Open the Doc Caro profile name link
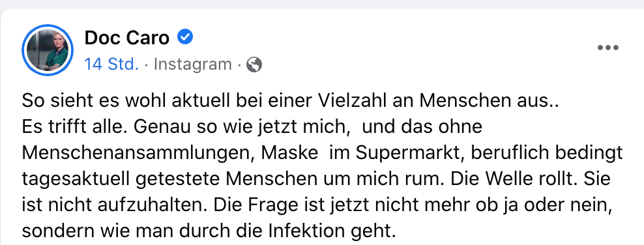The image size is (644, 245). pos(127,38)
